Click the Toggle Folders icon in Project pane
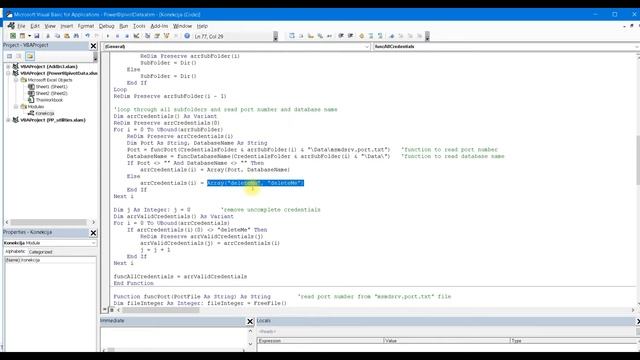640x360 pixels. coord(30,56)
